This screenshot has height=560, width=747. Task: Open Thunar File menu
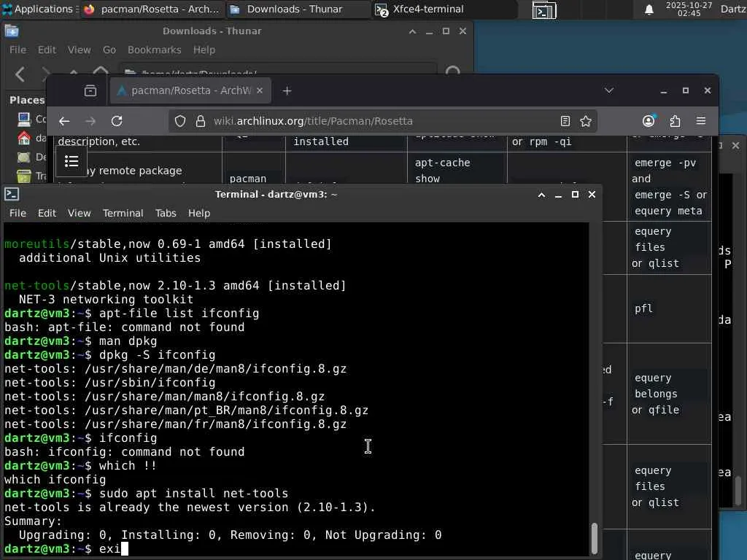pyautogui.click(x=18, y=50)
